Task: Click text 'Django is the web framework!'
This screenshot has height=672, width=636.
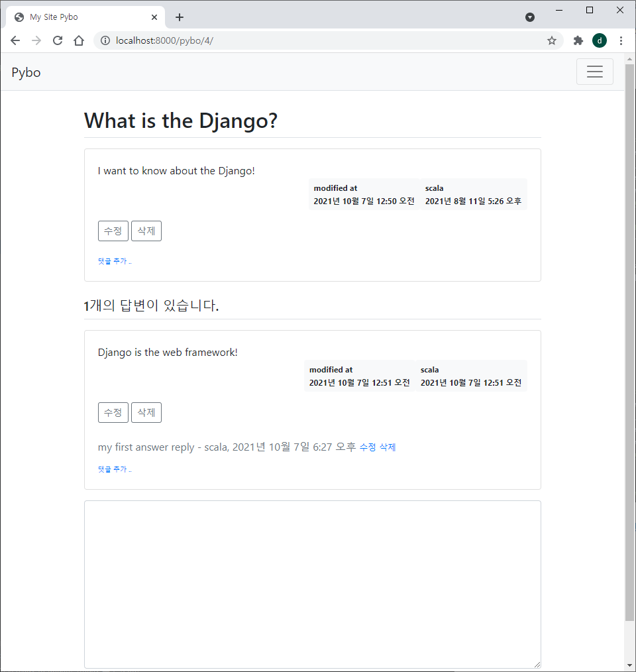Action: pos(168,353)
